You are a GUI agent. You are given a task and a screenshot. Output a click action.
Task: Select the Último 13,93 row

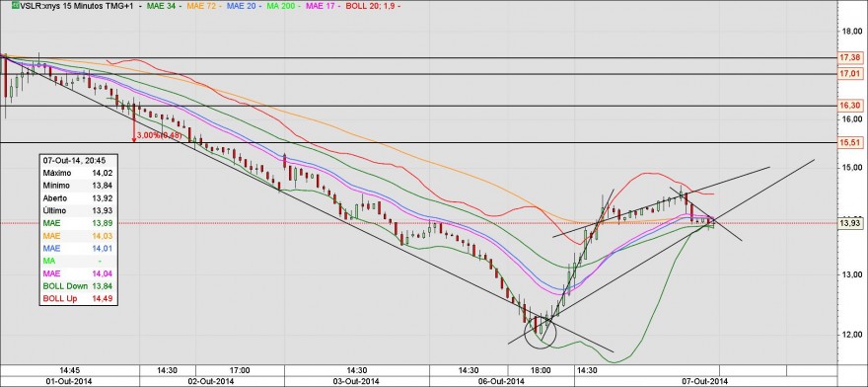coord(78,210)
